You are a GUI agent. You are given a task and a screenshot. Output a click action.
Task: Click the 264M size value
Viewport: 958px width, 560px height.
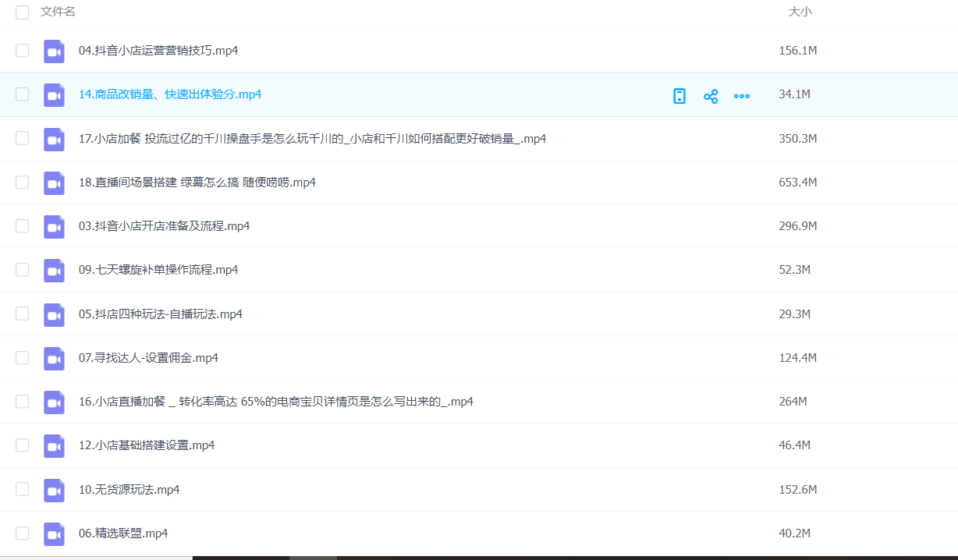coord(793,402)
